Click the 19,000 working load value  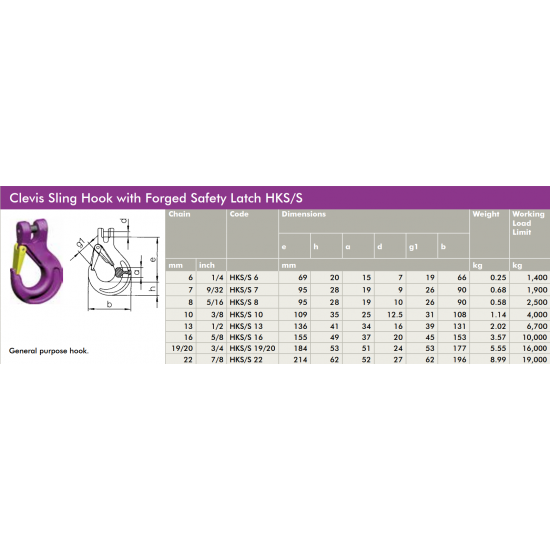535,360
